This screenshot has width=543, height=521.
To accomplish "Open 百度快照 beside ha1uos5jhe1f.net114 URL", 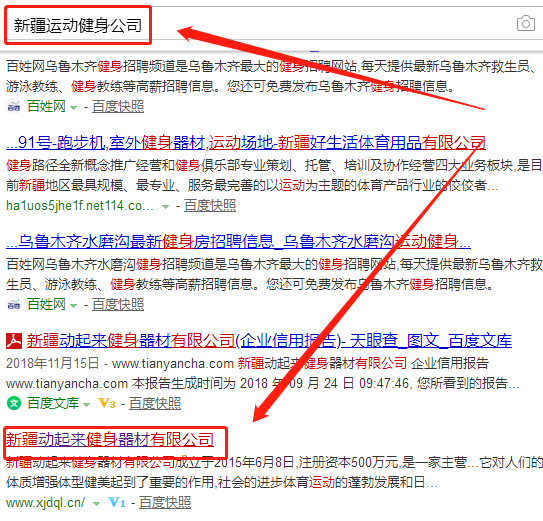I will [x=210, y=206].
